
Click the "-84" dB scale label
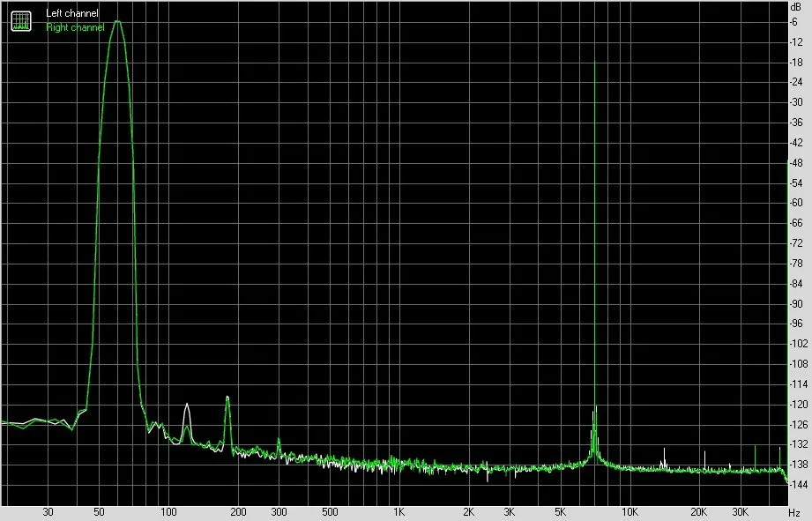click(796, 283)
